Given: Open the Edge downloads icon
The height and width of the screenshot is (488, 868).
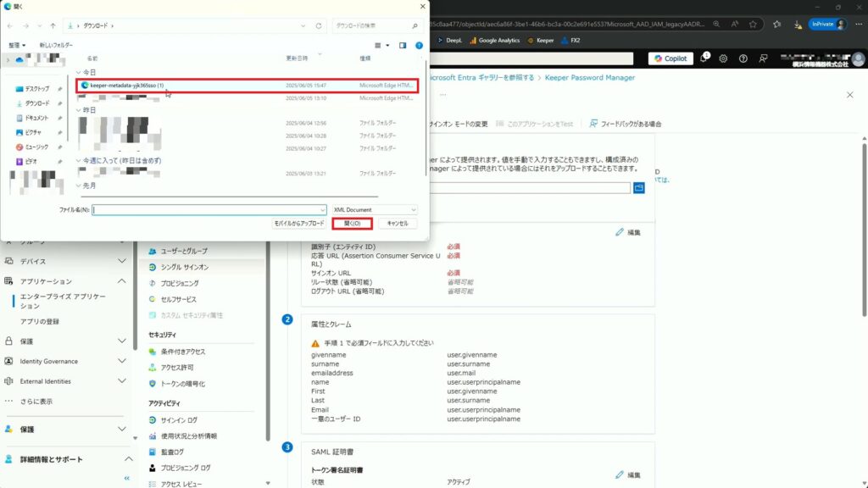Looking at the screenshot, I should pyautogui.click(x=798, y=25).
